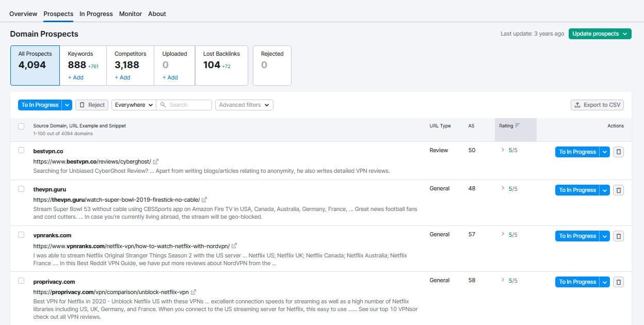The image size is (644, 325).
Task: Delete the bestvpn.co prospect via trash icon
Action: pyautogui.click(x=619, y=152)
